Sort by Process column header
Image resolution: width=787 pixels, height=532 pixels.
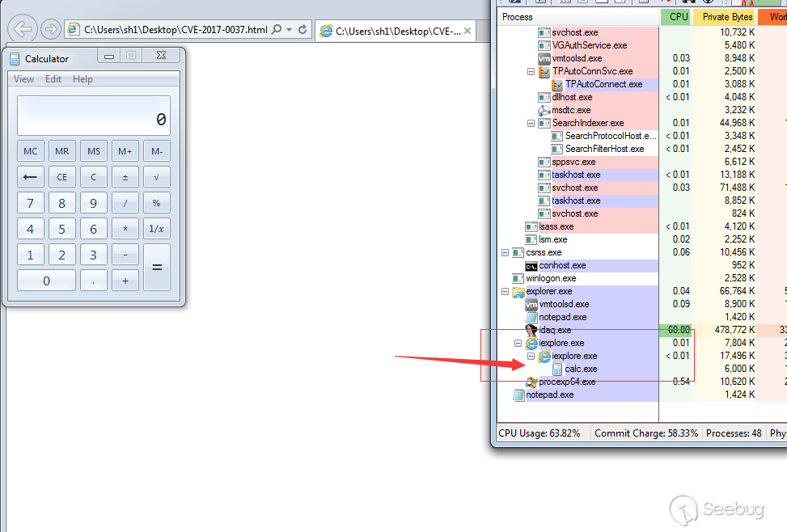pyautogui.click(x=578, y=16)
